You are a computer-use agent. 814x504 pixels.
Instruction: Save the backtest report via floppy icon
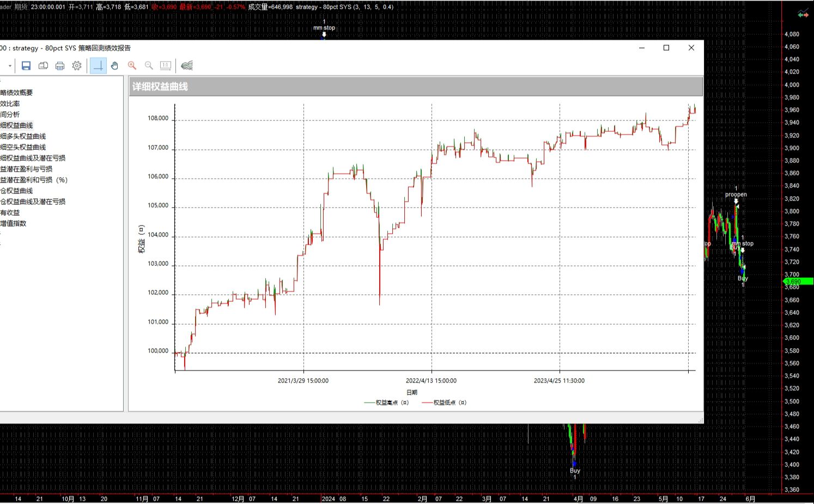click(26, 66)
